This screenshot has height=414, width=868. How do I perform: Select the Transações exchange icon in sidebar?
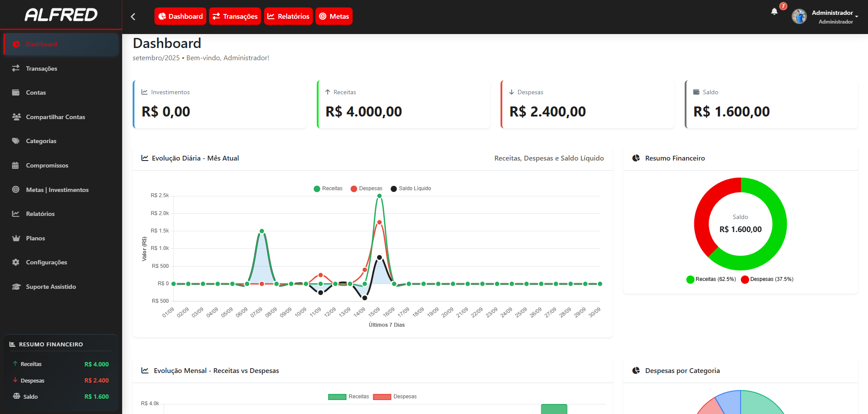16,68
